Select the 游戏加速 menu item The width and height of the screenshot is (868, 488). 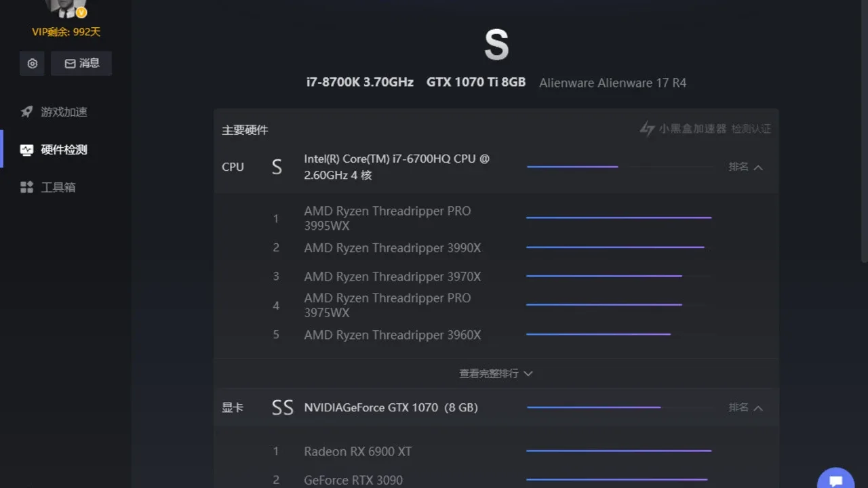click(x=64, y=112)
